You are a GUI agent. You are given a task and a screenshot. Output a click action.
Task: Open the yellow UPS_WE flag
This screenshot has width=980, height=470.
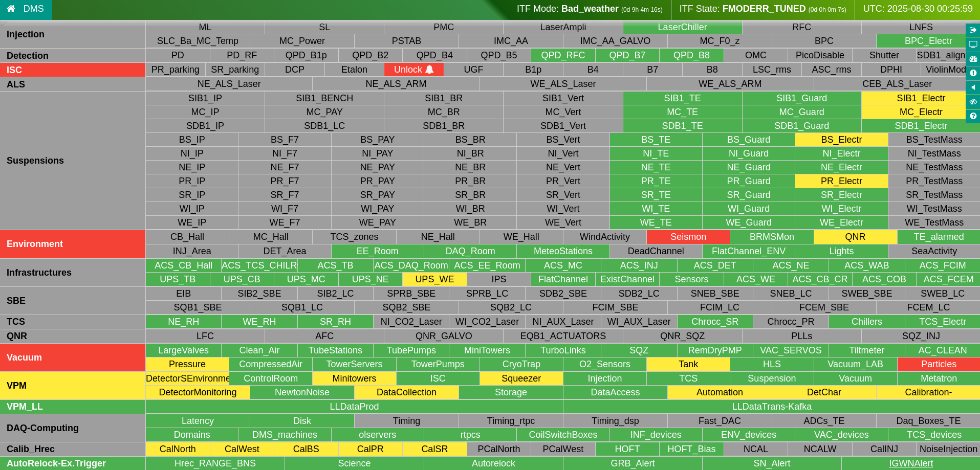(x=434, y=279)
